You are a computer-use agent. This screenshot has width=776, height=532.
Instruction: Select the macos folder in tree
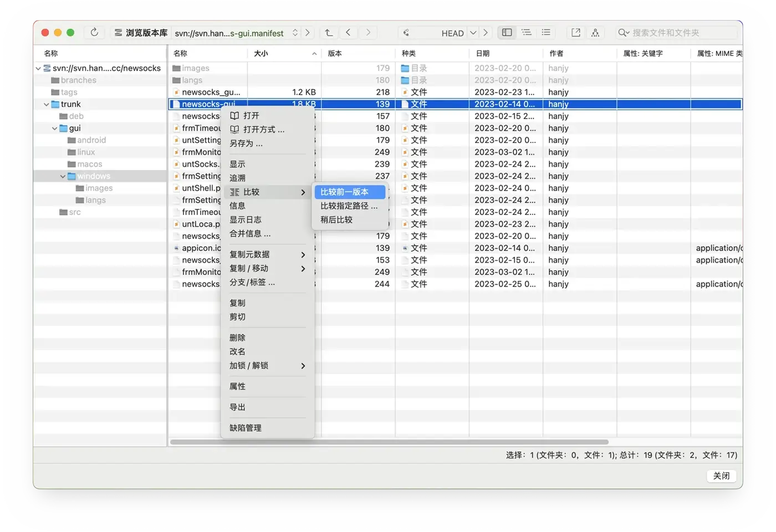click(x=85, y=164)
